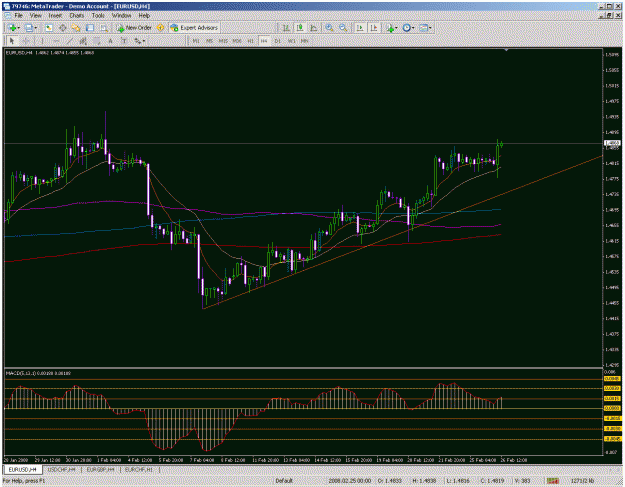
Task: Open the Profiles dropdown in the toolbar
Action: (x=30, y=27)
